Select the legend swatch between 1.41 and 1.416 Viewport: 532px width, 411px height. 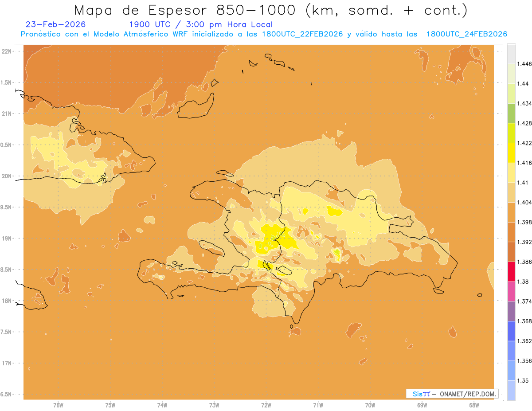click(x=511, y=172)
